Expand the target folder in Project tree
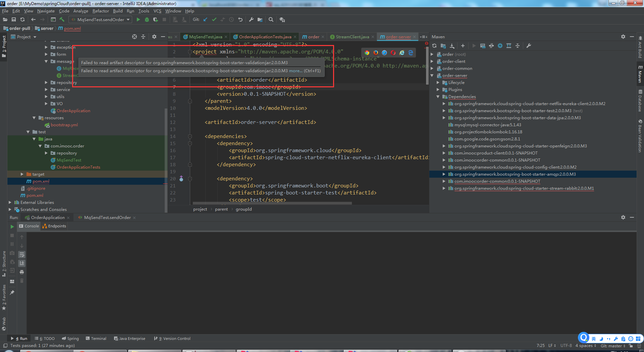The height and width of the screenshot is (352, 644). coord(22,174)
